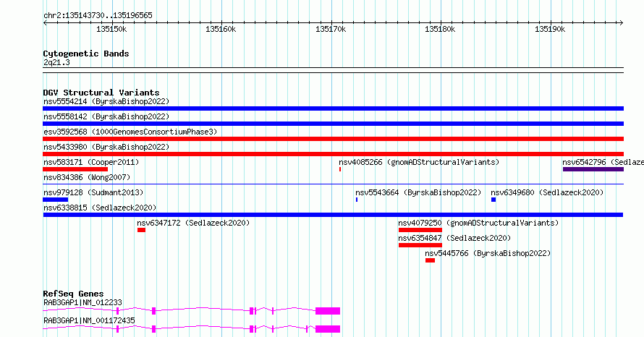This screenshot has height=337, width=644.
Task: Click the 2q21.3 band label
Action: tap(56, 62)
